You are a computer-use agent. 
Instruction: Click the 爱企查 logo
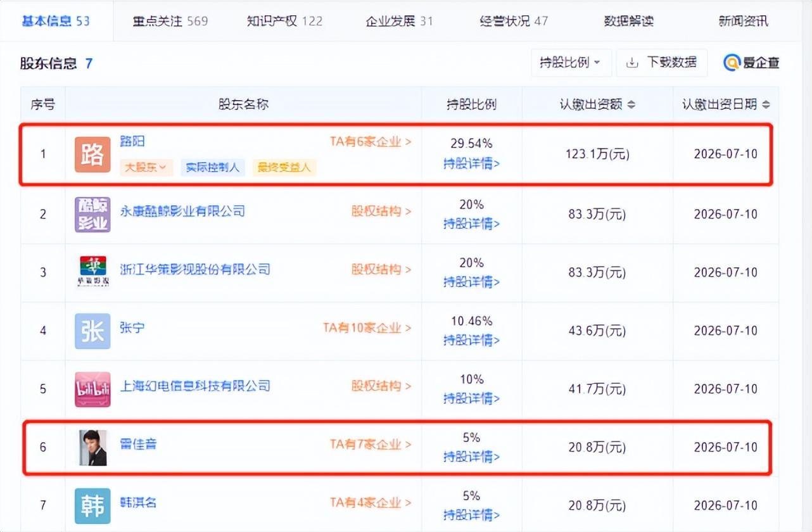pyautogui.click(x=752, y=63)
